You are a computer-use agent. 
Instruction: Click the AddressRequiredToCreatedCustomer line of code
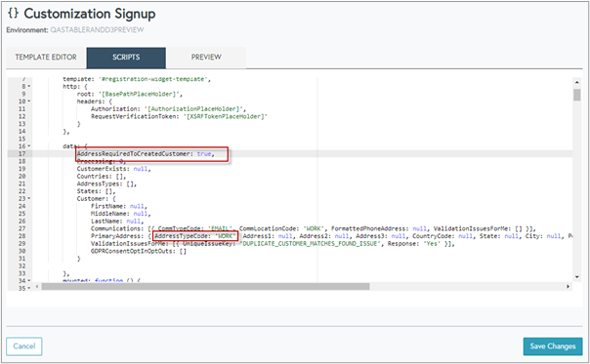click(146, 154)
